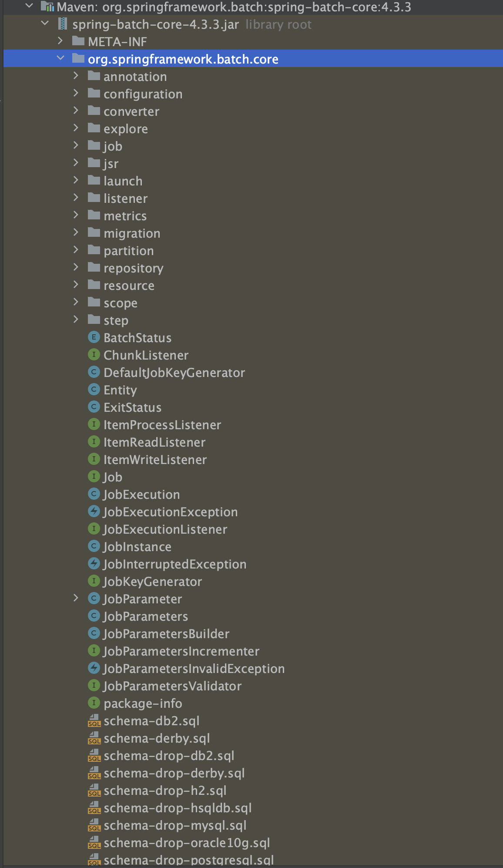This screenshot has width=503, height=868.
Task: Select the JobParameter class name
Action: click(143, 599)
